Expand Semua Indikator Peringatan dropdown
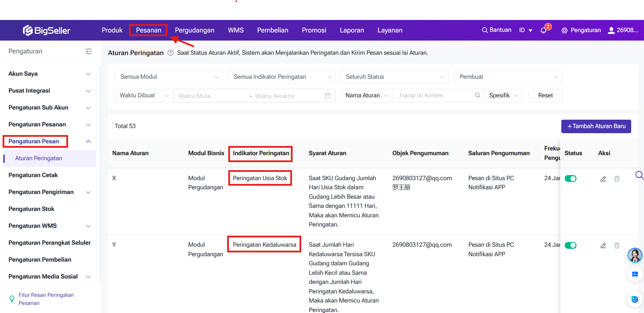The width and height of the screenshot is (644, 313). (281, 77)
